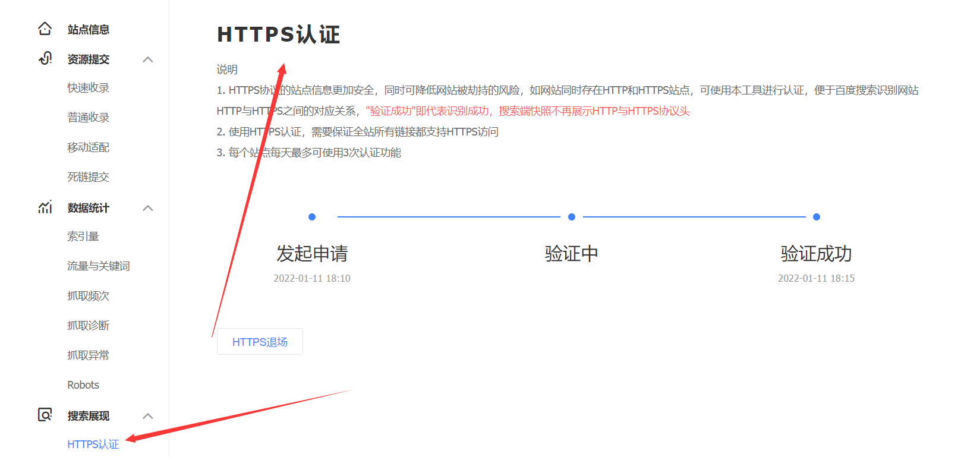This screenshot has height=457, width=980.
Task: Select HTTPS认证 in the sidebar
Action: pyautogui.click(x=93, y=445)
